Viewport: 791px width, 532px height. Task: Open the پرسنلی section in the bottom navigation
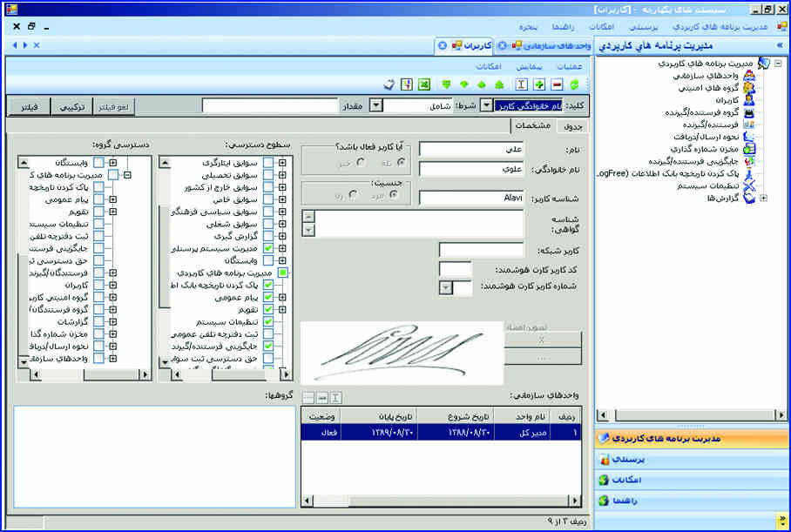coord(691,460)
